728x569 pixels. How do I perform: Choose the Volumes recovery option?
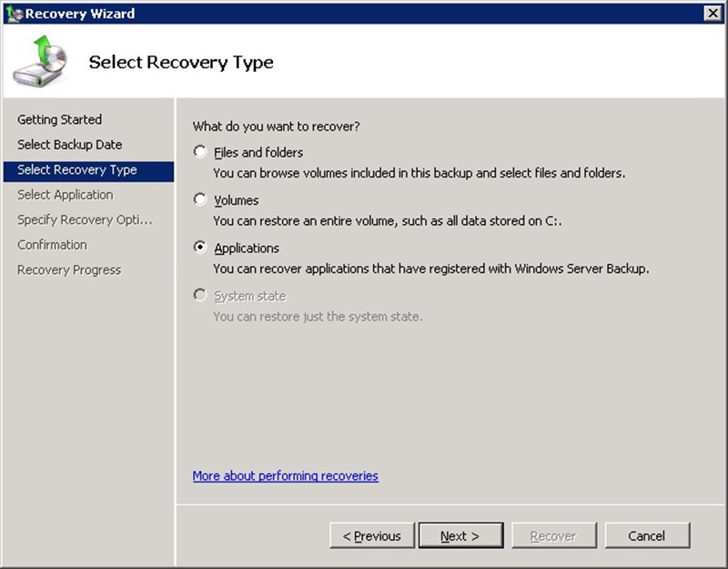(200, 200)
